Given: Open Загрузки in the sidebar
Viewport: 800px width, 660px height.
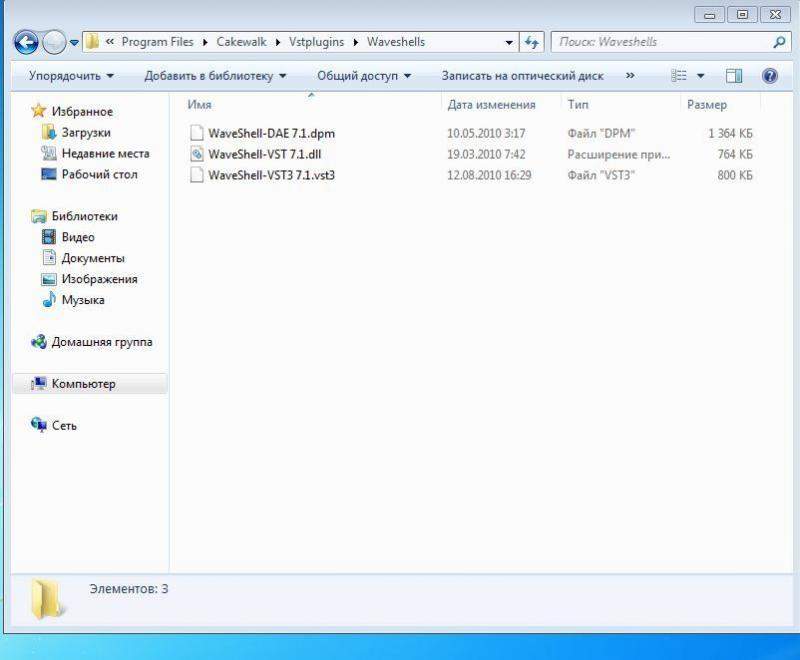Looking at the screenshot, I should (x=86, y=133).
